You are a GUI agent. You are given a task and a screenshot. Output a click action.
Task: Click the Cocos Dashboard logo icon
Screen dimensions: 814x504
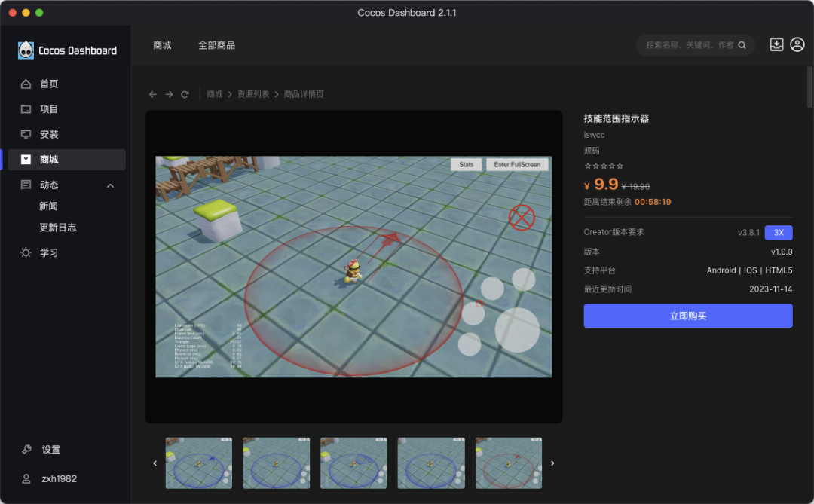click(x=26, y=50)
